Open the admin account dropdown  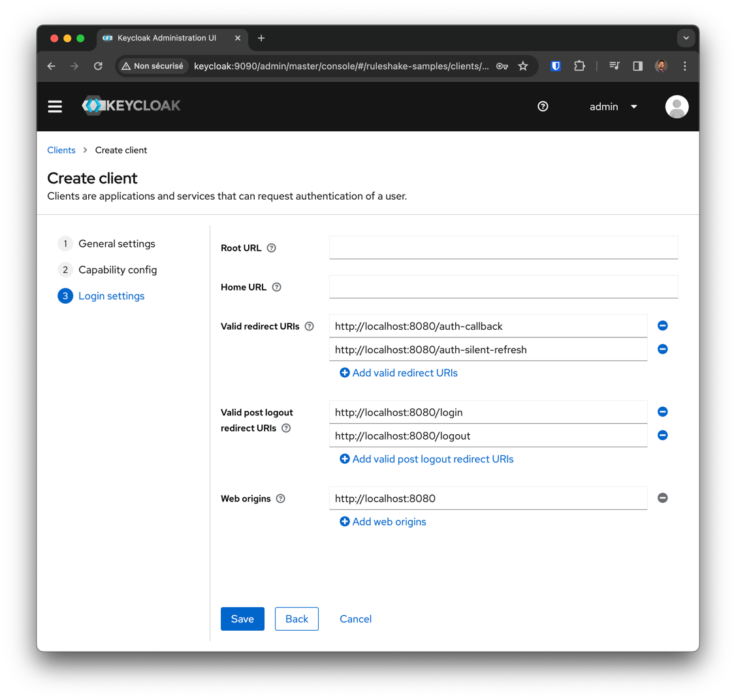click(613, 106)
